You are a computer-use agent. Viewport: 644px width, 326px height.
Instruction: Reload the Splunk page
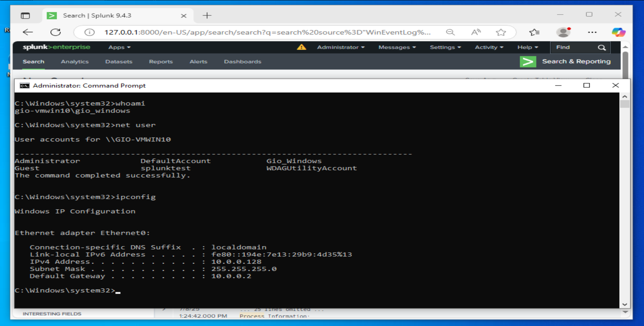point(56,32)
